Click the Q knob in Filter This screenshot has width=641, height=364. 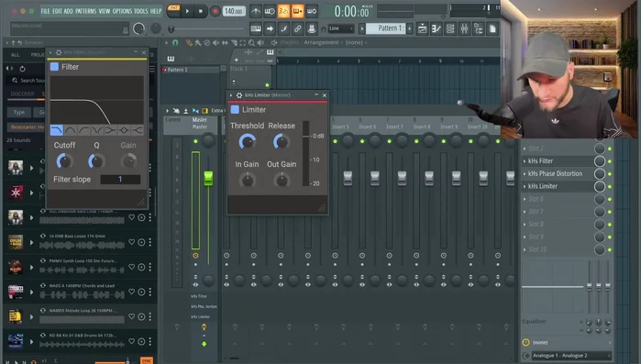click(96, 161)
